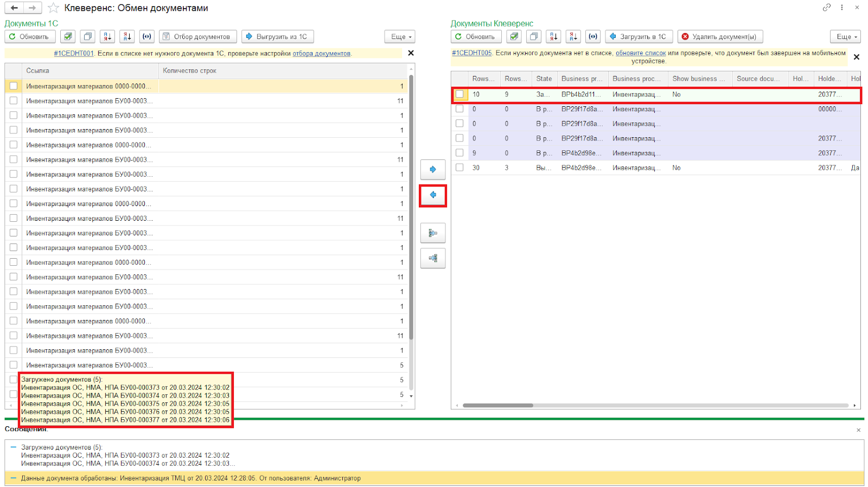This screenshot has height=487, width=868.
Task: Tick checkbox of the highlighted first 1С row
Action: tap(14, 86)
